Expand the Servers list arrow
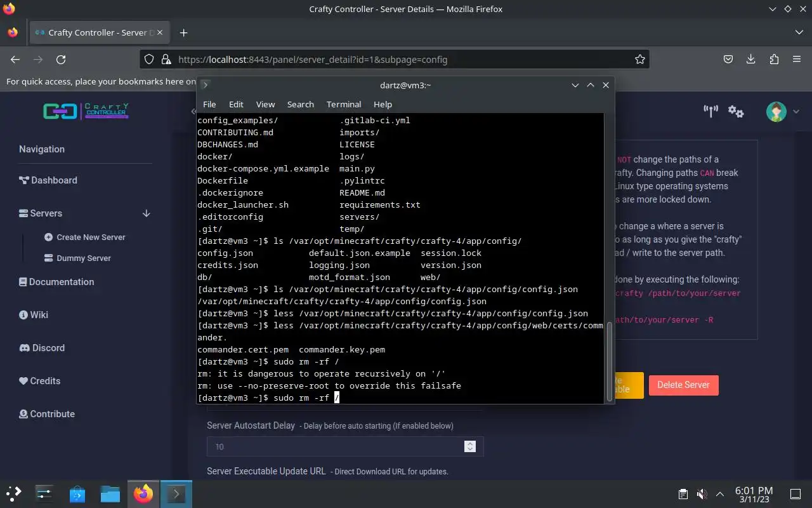Viewport: 812px width, 508px height. point(146,213)
